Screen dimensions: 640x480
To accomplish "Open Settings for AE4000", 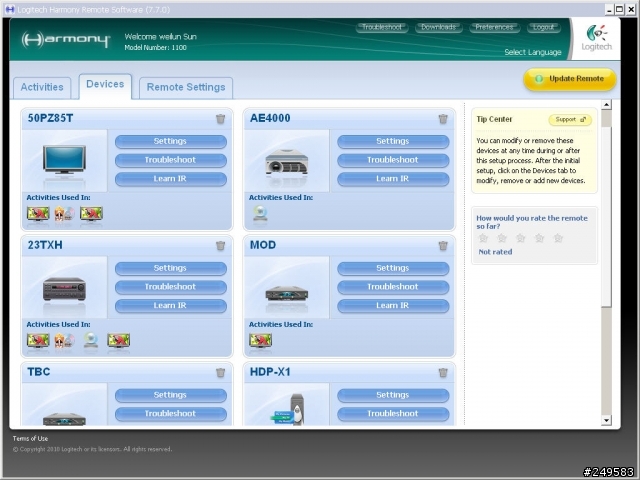I will [x=393, y=141].
